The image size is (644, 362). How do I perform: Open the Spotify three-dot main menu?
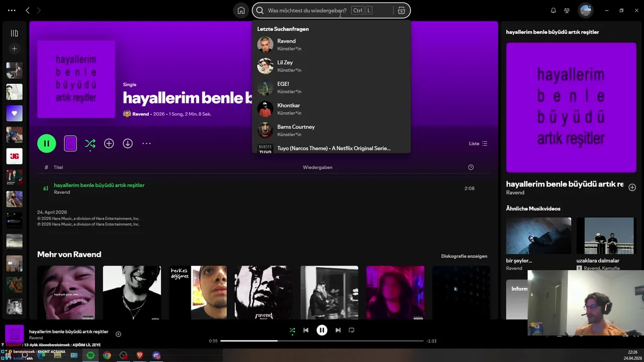coord(12,10)
